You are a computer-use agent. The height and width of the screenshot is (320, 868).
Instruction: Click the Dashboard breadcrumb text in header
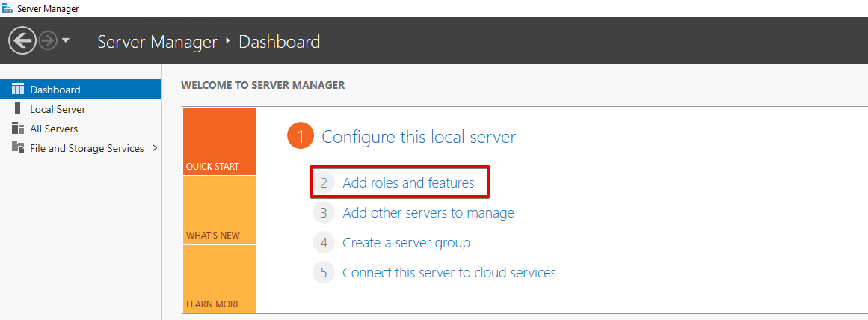279,42
